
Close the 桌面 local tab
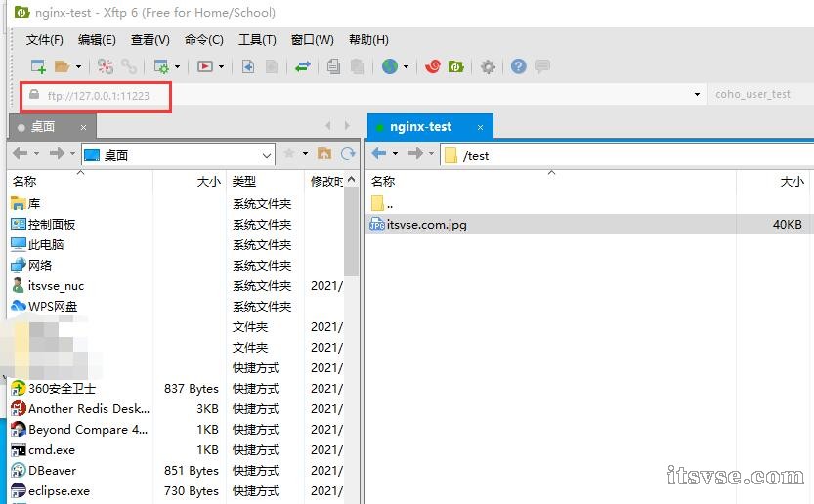(84, 127)
